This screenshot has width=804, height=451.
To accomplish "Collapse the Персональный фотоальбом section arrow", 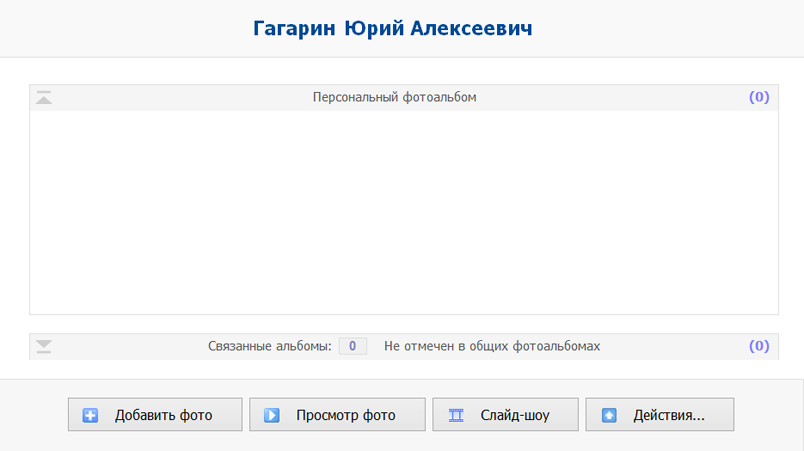I will point(44,97).
